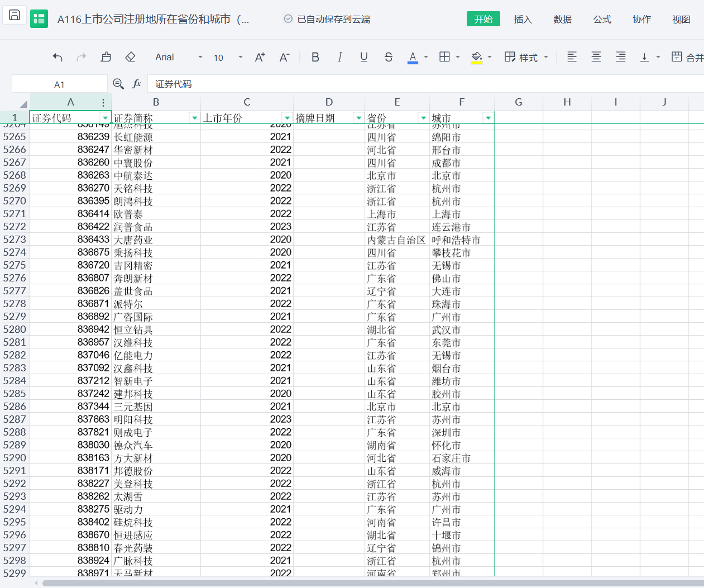
Task: Increase font size with A+ icon
Action: [260, 57]
